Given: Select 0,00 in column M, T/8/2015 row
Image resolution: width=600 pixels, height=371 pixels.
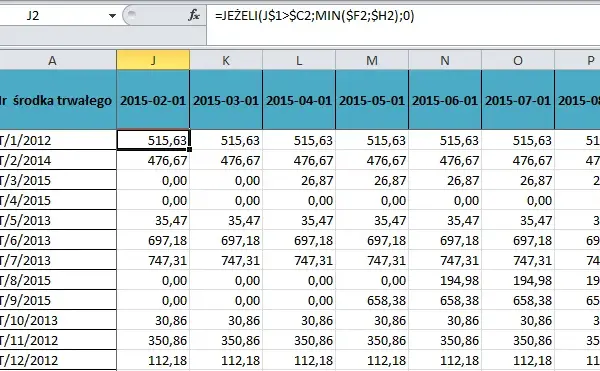Looking at the screenshot, I should (x=372, y=280).
